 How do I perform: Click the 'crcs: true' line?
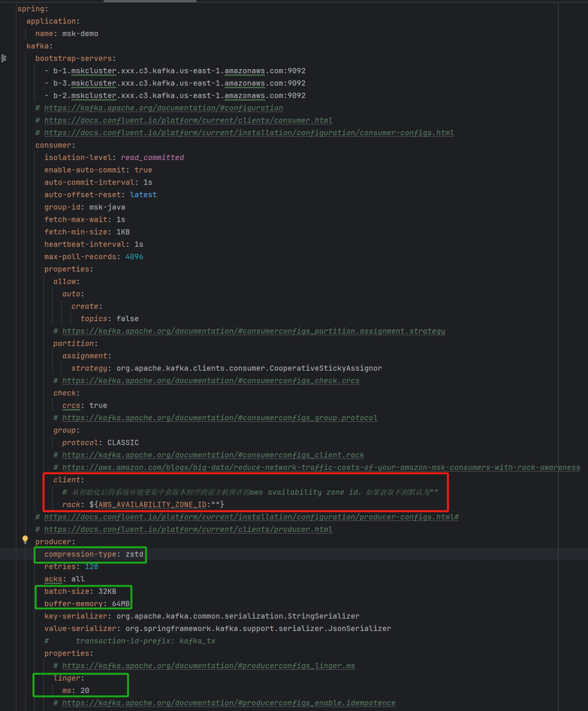coord(84,405)
